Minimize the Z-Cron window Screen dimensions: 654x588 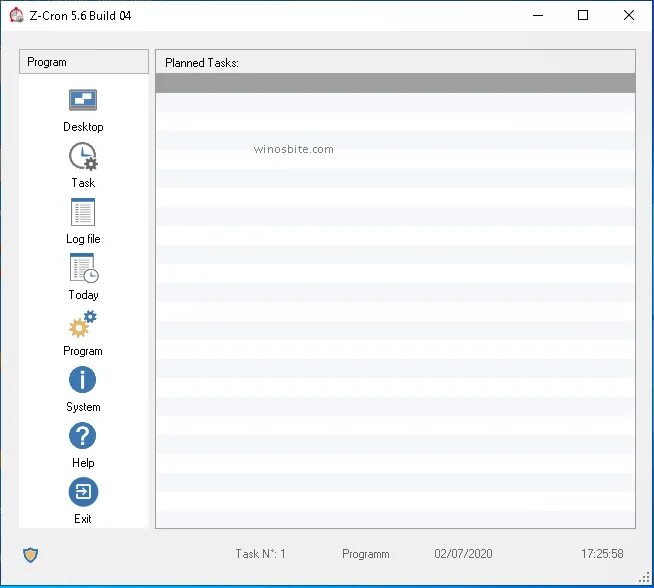[x=538, y=15]
